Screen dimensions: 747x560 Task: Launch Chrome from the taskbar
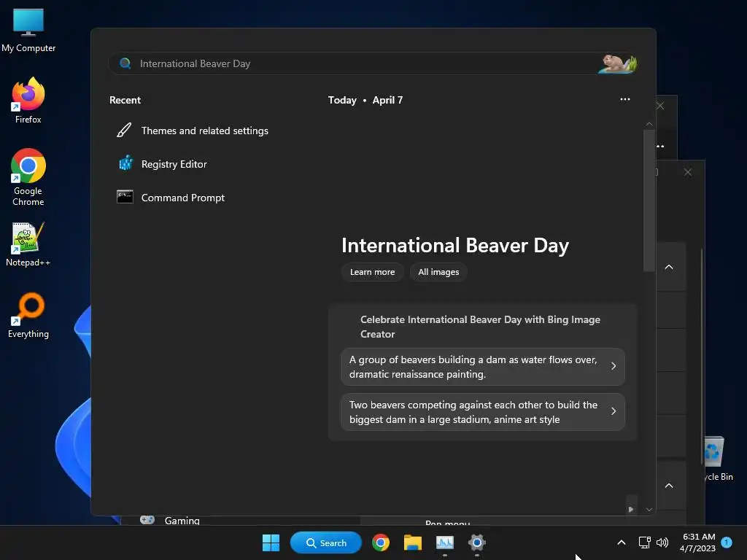(381, 542)
